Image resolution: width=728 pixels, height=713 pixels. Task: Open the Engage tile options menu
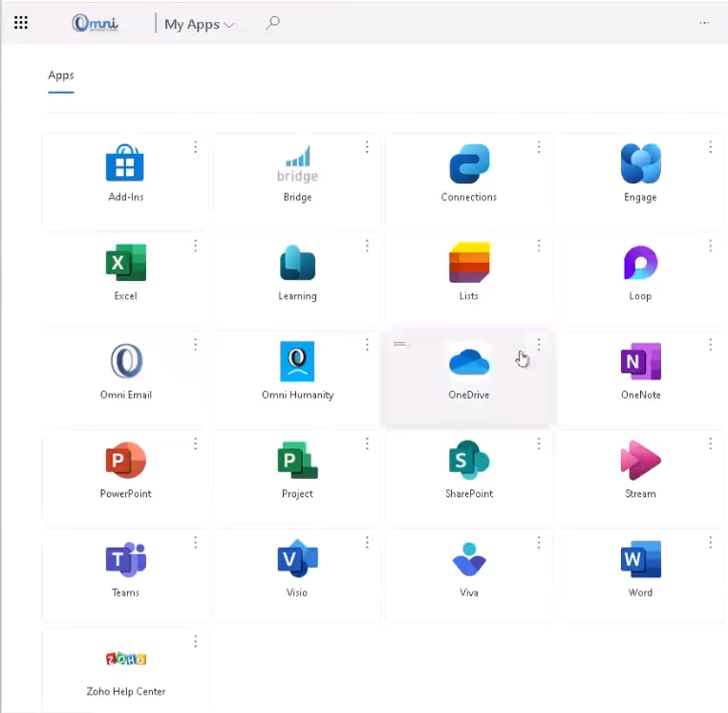point(711,147)
